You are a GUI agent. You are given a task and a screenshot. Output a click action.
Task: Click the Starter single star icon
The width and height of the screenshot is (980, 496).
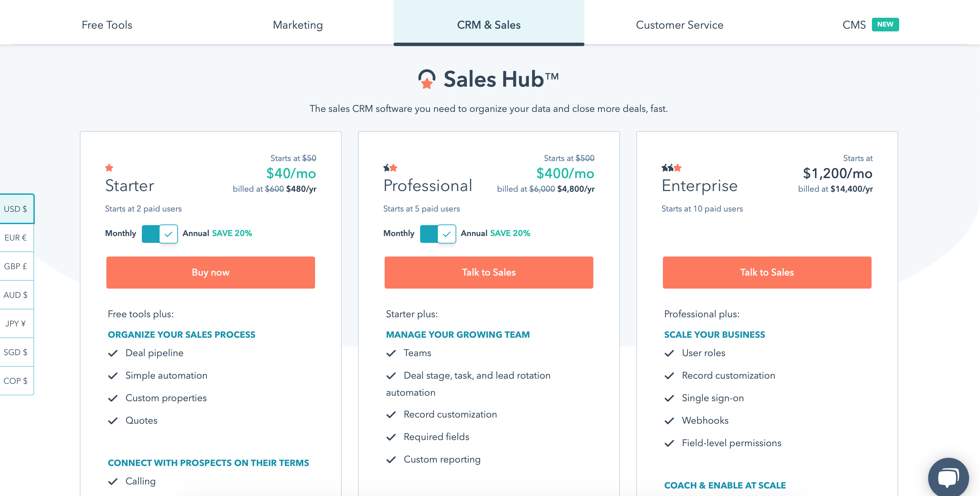(109, 168)
